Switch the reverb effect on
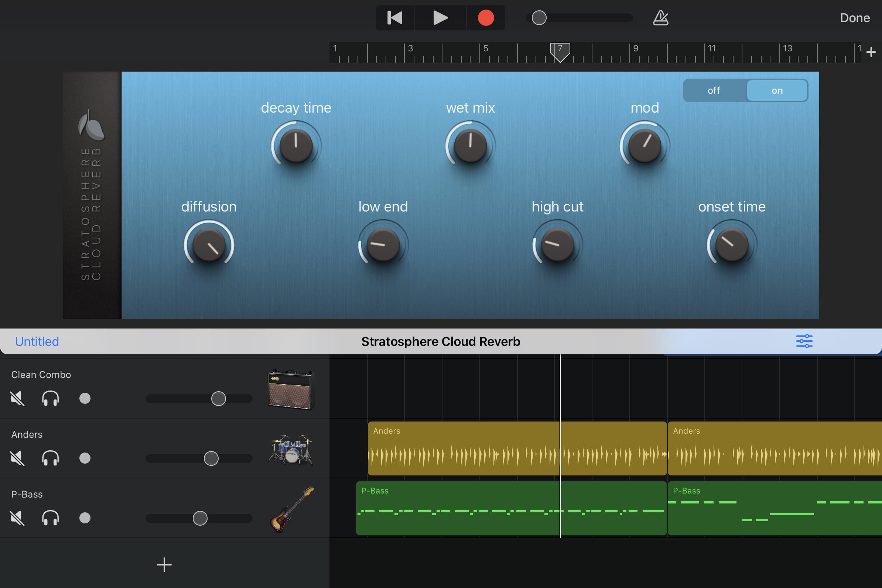The width and height of the screenshot is (882, 588). [777, 90]
